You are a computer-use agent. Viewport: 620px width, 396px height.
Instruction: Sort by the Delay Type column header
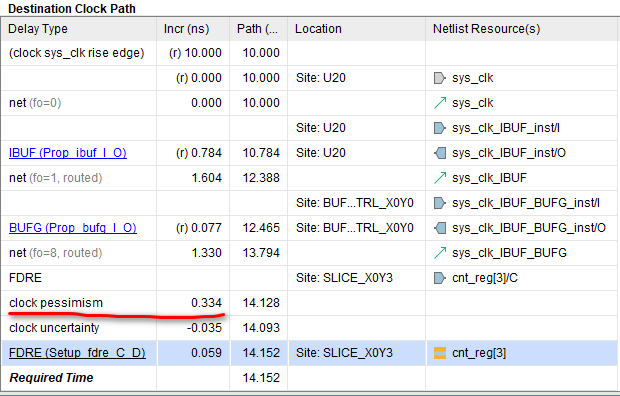point(79,29)
